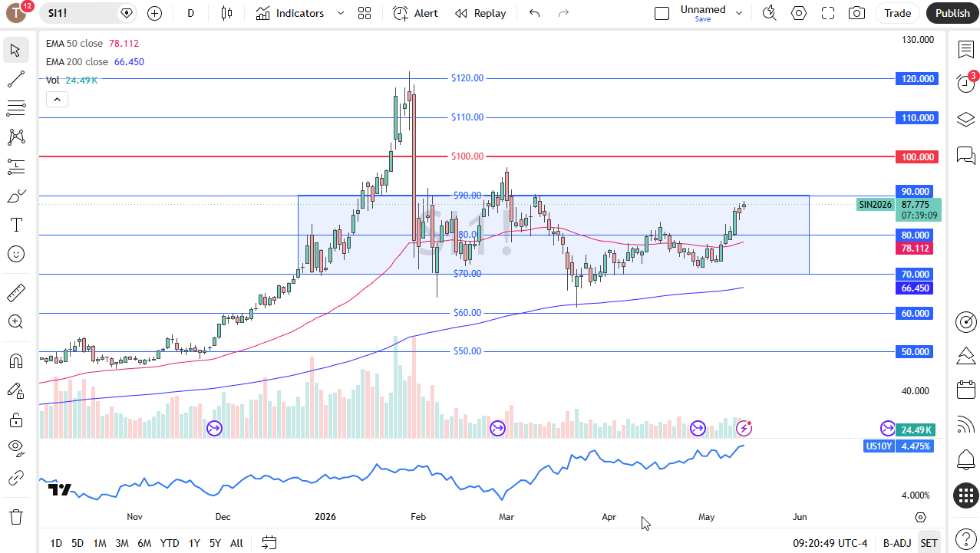Expand the indicators favorites dropdown arrow

(x=341, y=13)
